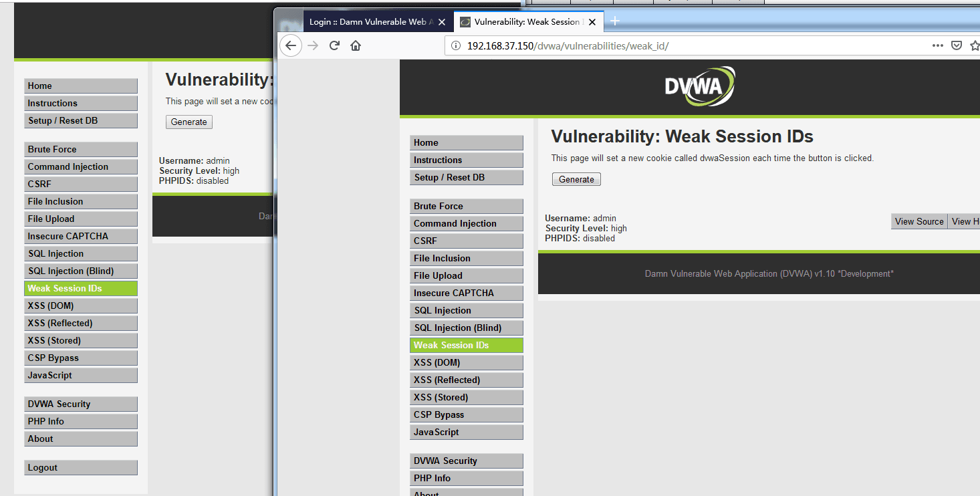Open Instructions in back window sidebar
Viewport: 980px width, 496px height.
coord(81,103)
